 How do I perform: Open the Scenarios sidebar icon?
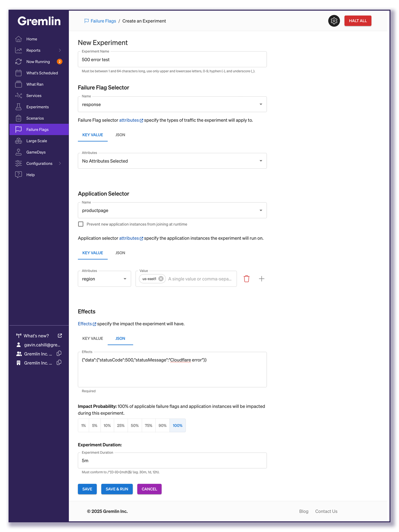click(18, 118)
